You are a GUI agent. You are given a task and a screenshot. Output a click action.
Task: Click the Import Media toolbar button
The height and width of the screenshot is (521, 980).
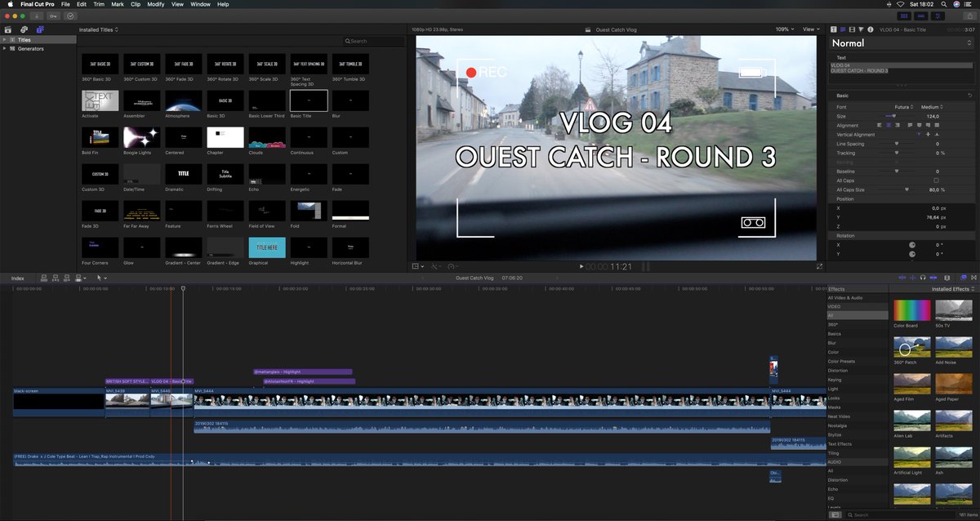point(37,16)
